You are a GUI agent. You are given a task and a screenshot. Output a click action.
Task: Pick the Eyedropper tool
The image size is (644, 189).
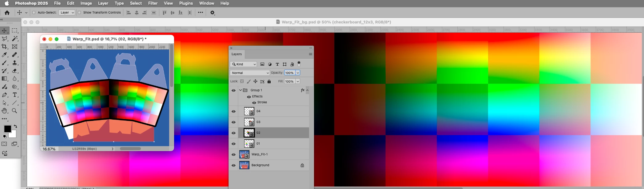tap(5, 55)
